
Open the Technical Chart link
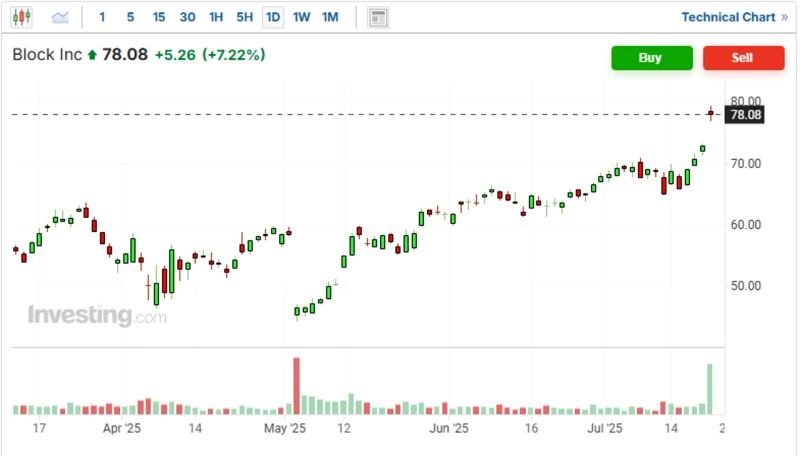[727, 17]
